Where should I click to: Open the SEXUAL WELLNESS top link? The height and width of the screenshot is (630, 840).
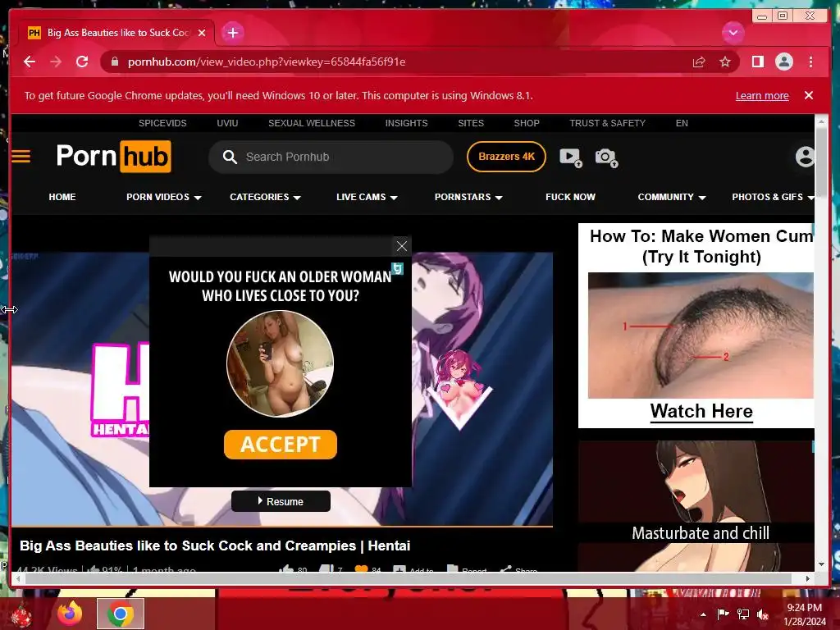(x=312, y=123)
